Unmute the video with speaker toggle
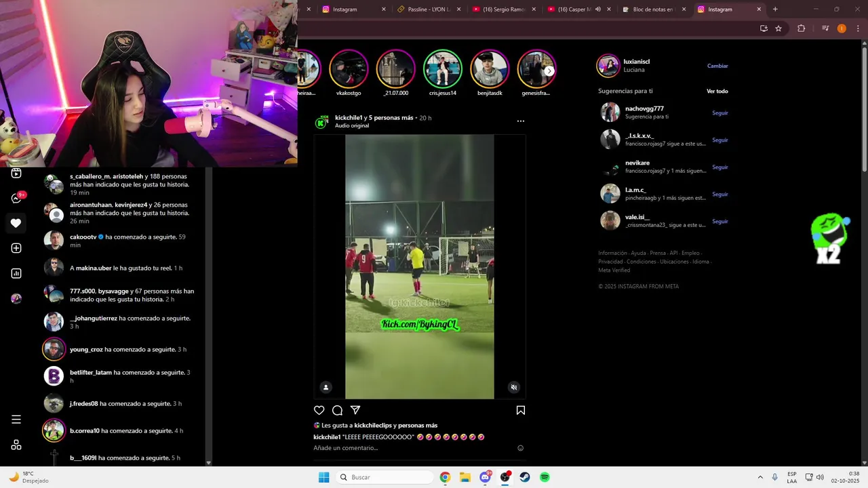The height and width of the screenshot is (488, 868). pyautogui.click(x=513, y=387)
